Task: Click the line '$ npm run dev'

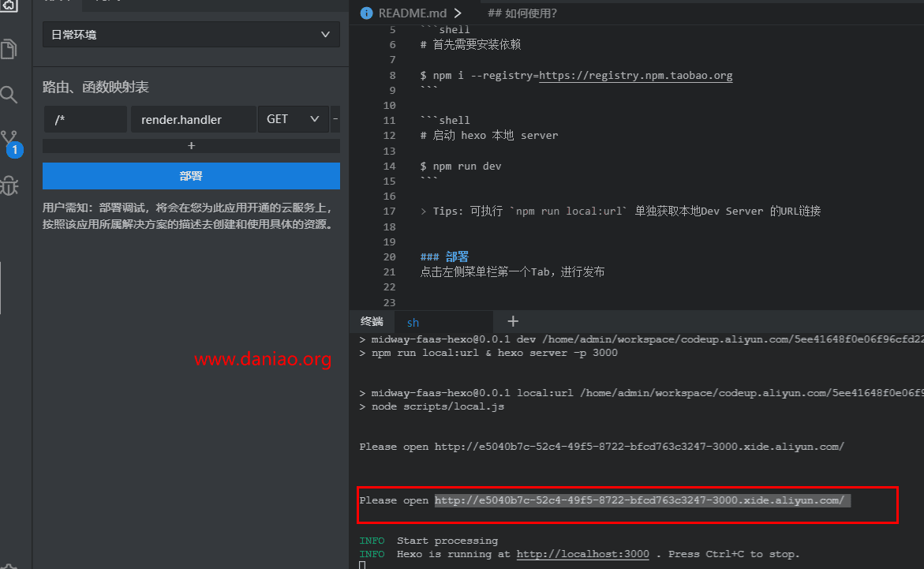Action: (461, 167)
